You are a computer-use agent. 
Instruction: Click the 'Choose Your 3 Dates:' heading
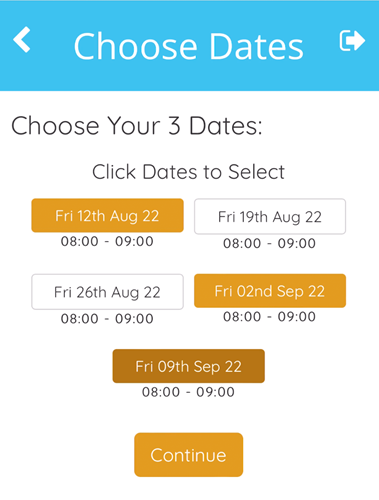click(137, 126)
